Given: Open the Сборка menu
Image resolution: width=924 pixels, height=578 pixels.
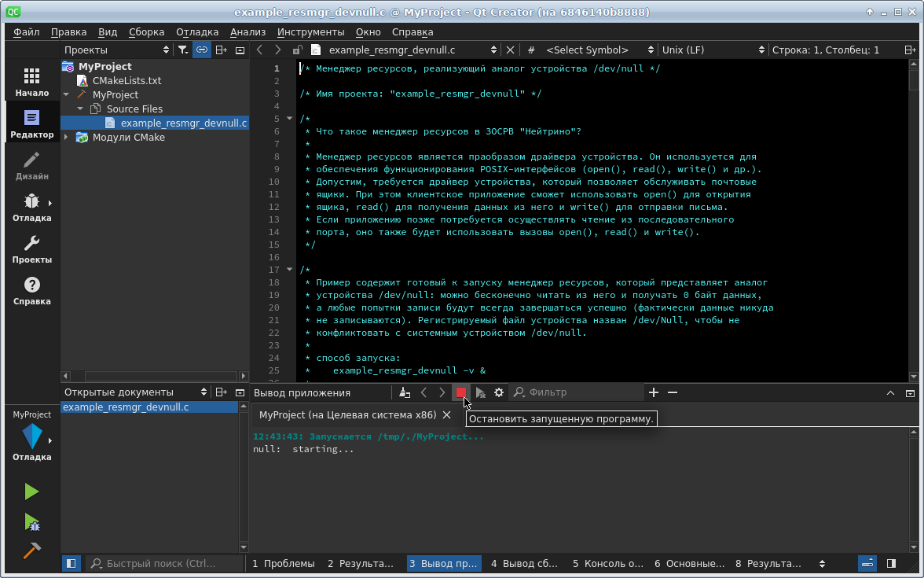Looking at the screenshot, I should 146,32.
